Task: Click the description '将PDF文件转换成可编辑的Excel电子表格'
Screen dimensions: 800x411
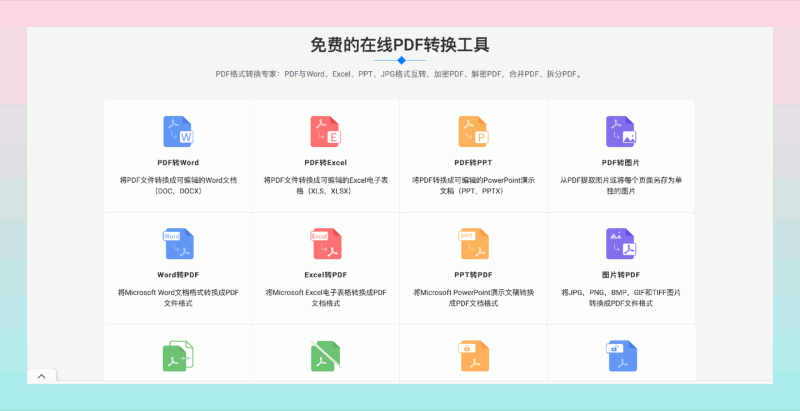Action: coord(326,186)
